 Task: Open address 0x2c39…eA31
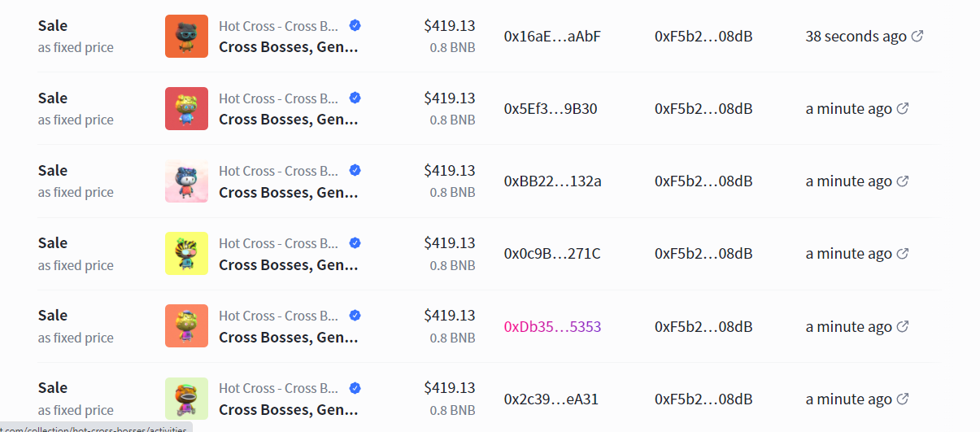(551, 399)
